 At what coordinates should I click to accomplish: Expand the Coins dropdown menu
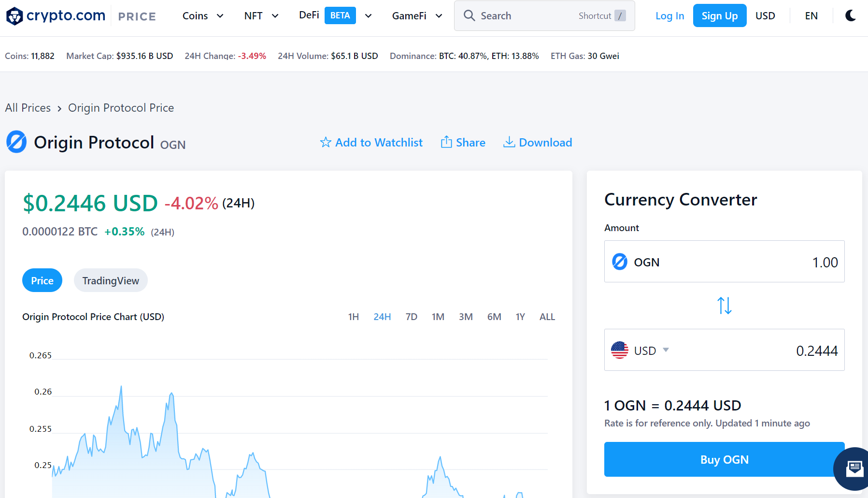click(x=203, y=16)
